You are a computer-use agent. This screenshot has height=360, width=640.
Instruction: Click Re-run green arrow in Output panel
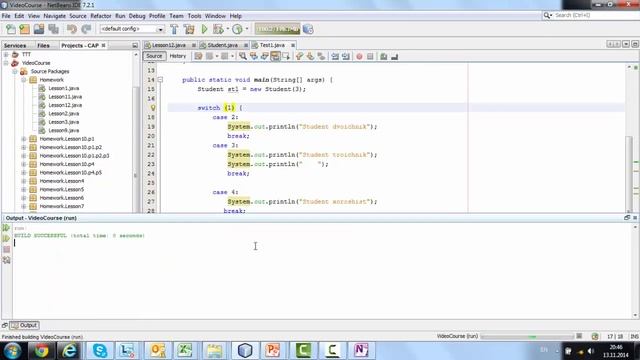pyautogui.click(x=6, y=227)
